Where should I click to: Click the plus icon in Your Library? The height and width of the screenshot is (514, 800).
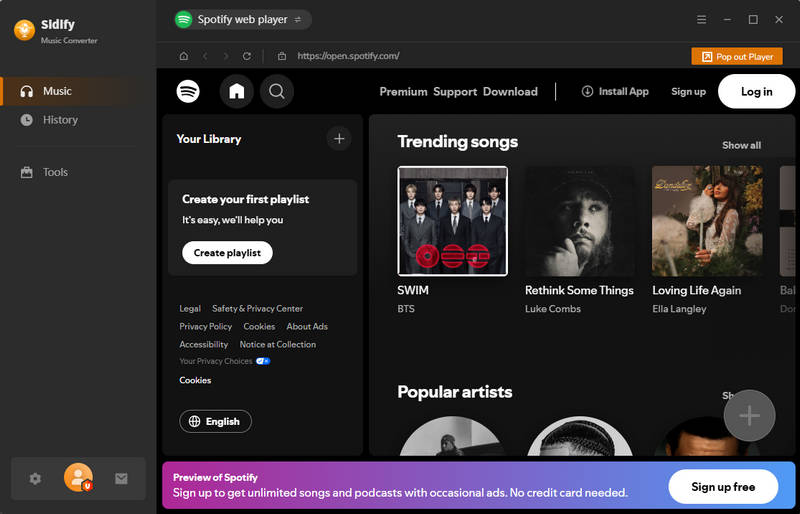339,138
